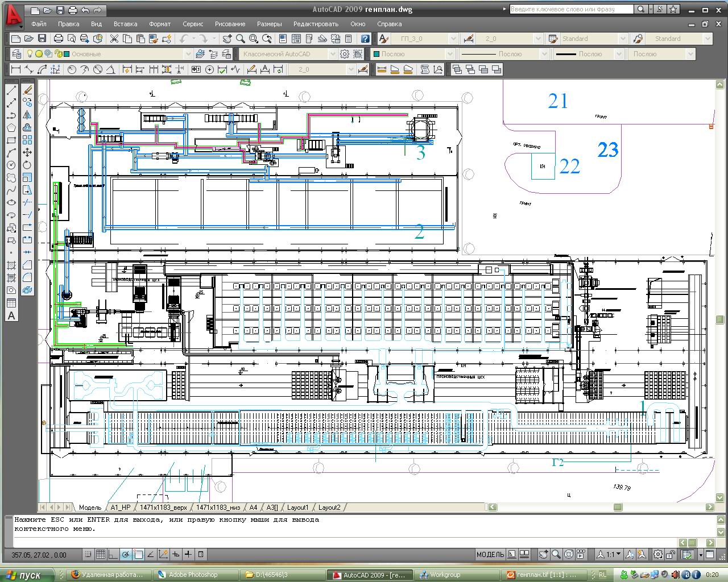Click the horizontal scrollbar thumb below drawing
This screenshot has height=582, width=728.
point(618,507)
